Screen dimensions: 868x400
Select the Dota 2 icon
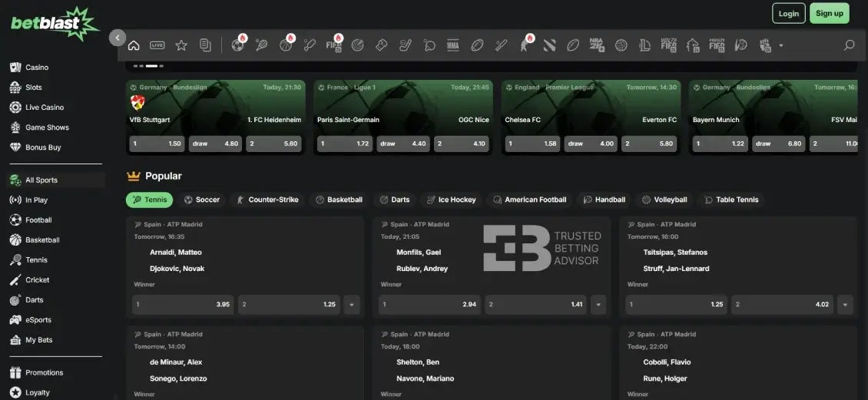(x=549, y=45)
